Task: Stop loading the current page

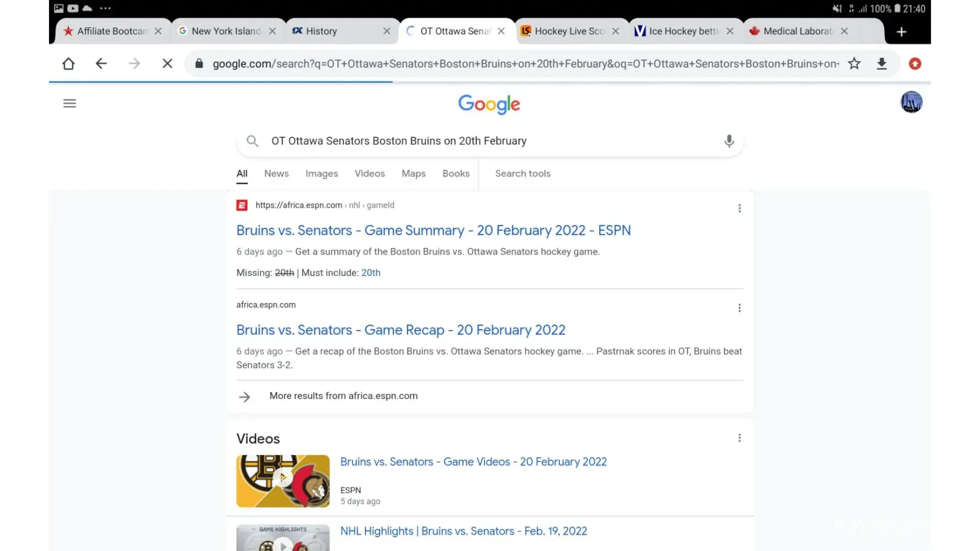Action: [168, 64]
